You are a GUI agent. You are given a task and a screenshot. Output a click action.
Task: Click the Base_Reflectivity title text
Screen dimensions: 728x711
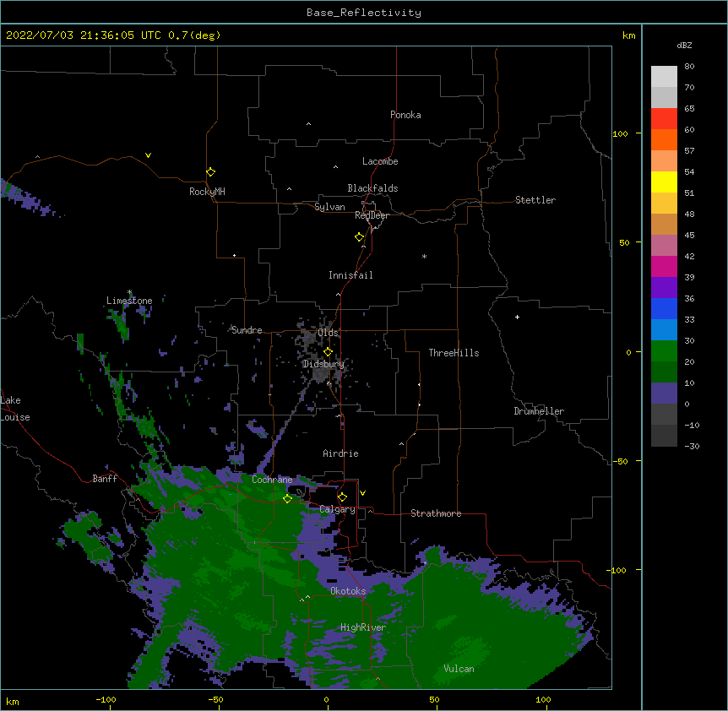tap(363, 13)
